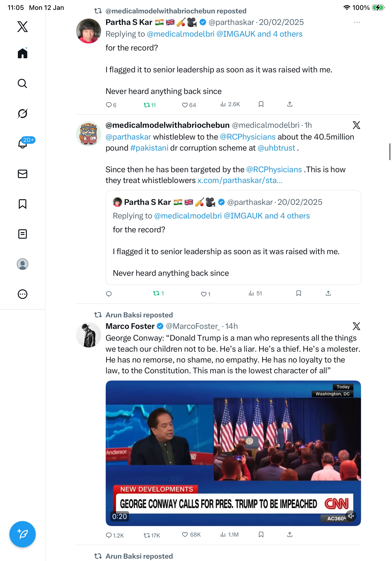Play the George Conway CNN video

click(233, 453)
